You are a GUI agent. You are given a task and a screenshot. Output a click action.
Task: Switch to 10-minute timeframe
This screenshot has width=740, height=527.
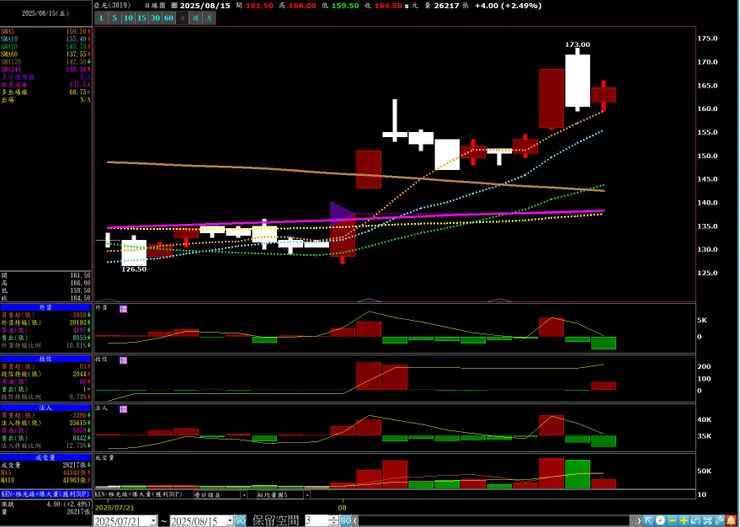(128, 18)
